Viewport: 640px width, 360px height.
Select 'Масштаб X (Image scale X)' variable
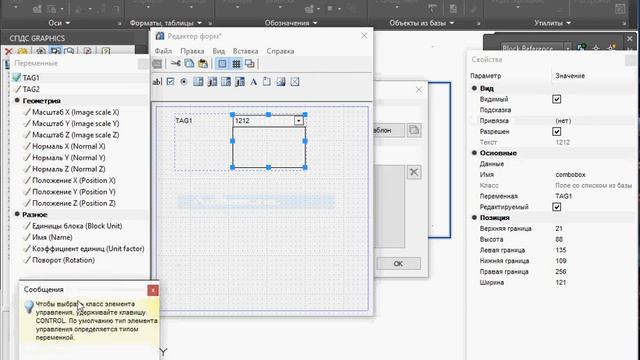point(76,112)
